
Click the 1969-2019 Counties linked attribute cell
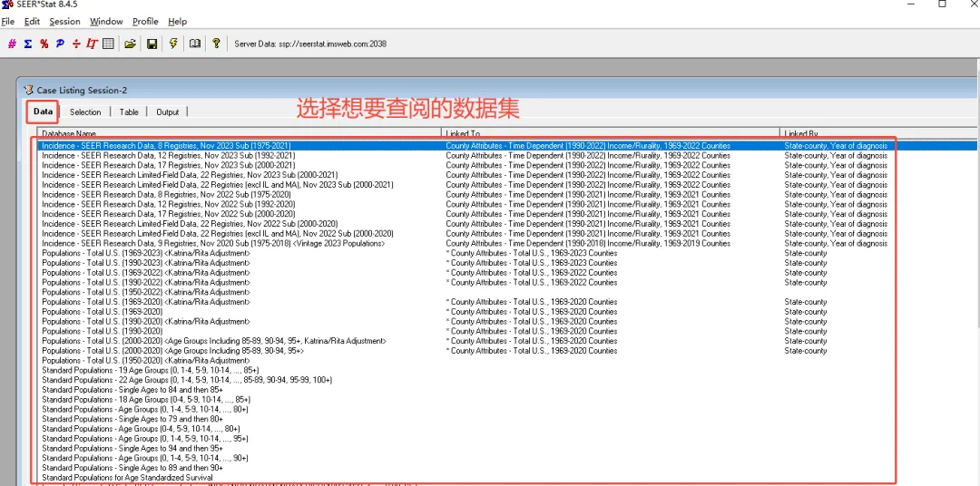(x=587, y=244)
